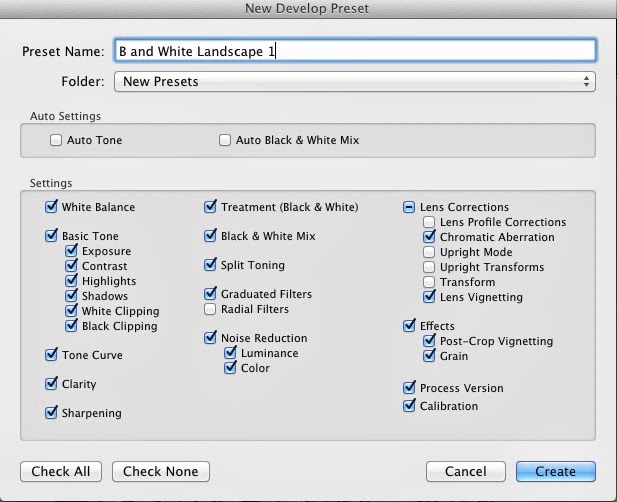The width and height of the screenshot is (617, 502).
Task: Disable the Clarity setting
Action: tap(51, 383)
